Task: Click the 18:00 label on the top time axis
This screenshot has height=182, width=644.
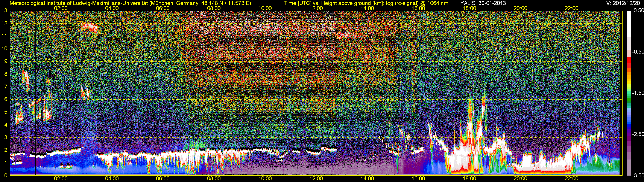Action: [469, 8]
